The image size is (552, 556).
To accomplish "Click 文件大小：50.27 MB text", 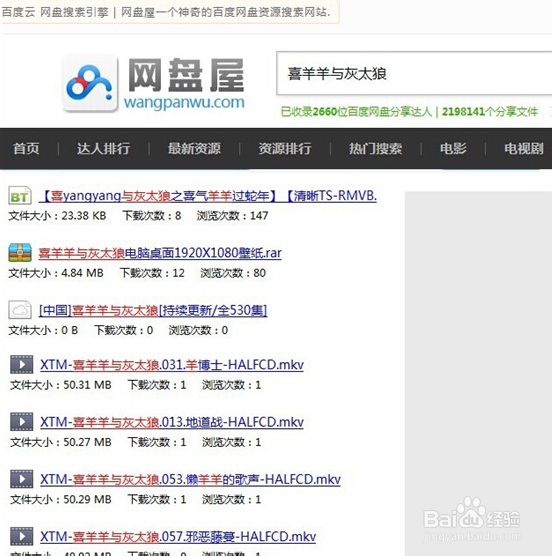I will pyautogui.click(x=61, y=442).
